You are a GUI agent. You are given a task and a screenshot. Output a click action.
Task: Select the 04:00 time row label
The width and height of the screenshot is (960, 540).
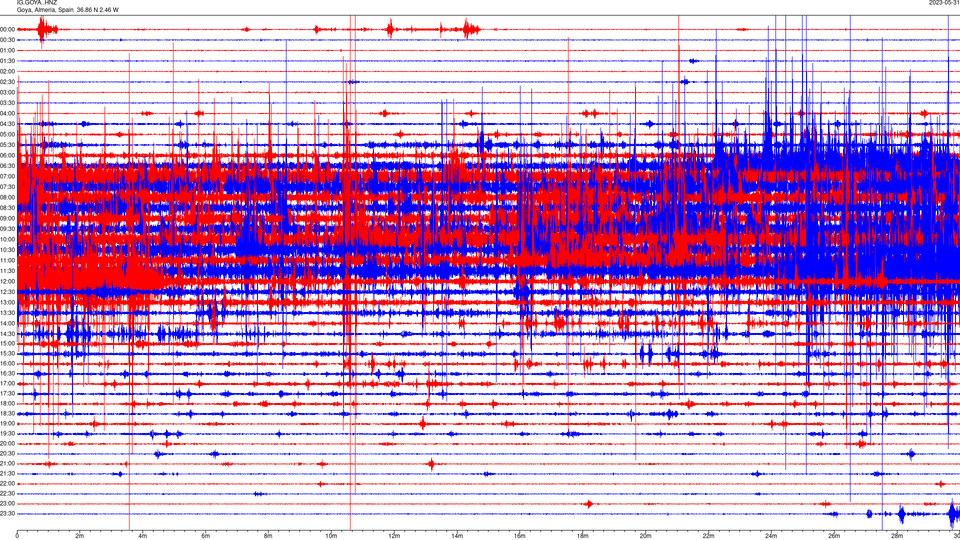tap(7, 113)
